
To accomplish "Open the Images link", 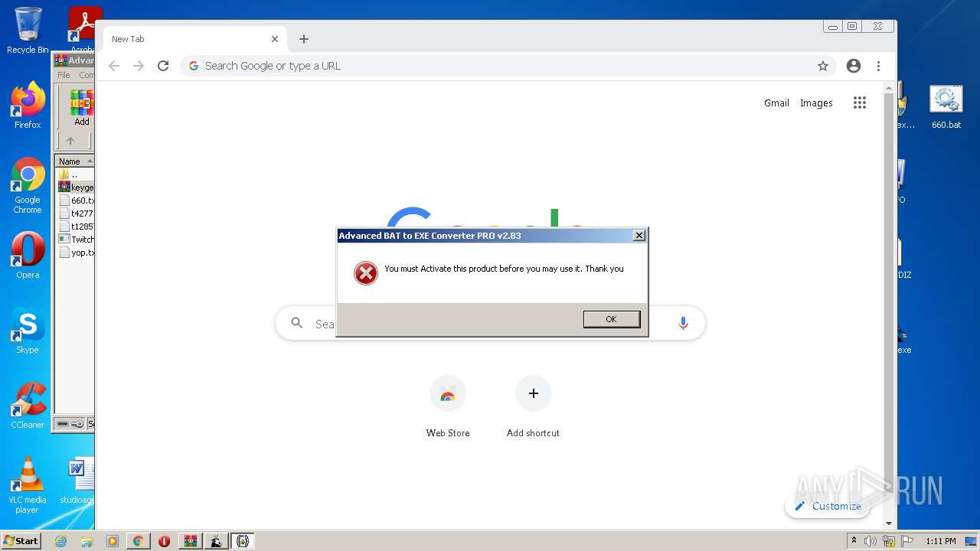I will [x=816, y=103].
